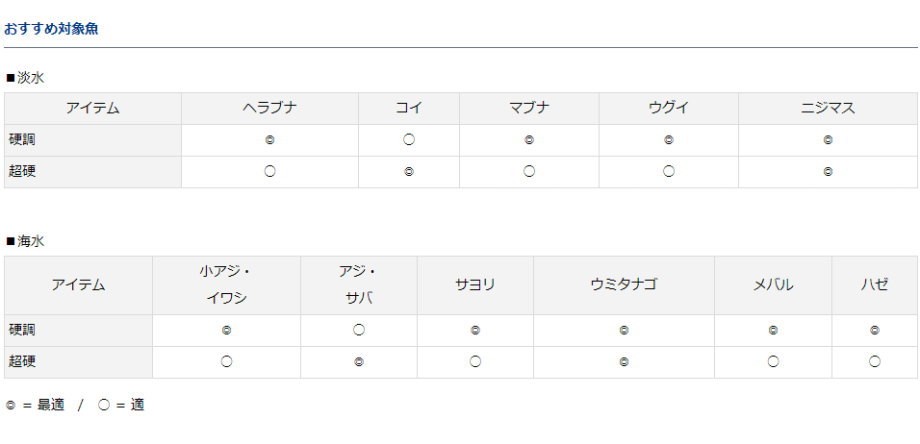Click the おすすめ対象魚 heading
The width and height of the screenshot is (920, 444).
tap(51, 29)
